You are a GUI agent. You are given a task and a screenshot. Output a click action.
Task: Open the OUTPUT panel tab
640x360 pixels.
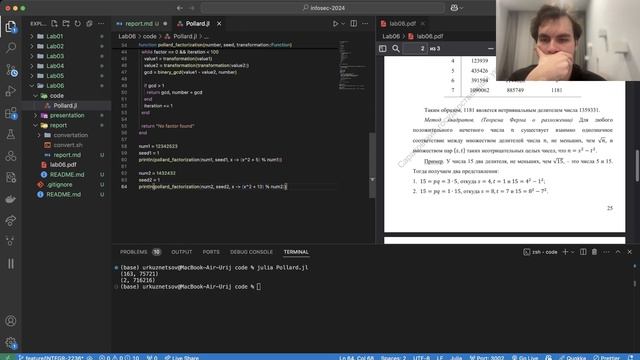point(182,252)
